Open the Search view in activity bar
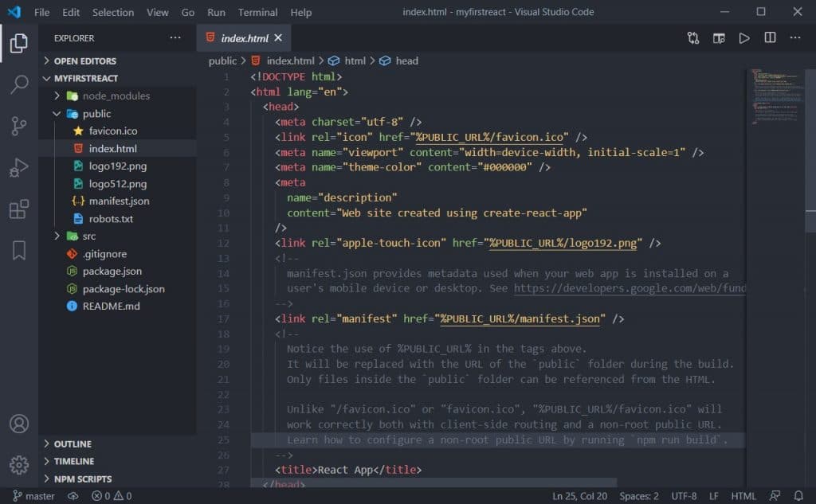The image size is (816, 504). (19, 84)
